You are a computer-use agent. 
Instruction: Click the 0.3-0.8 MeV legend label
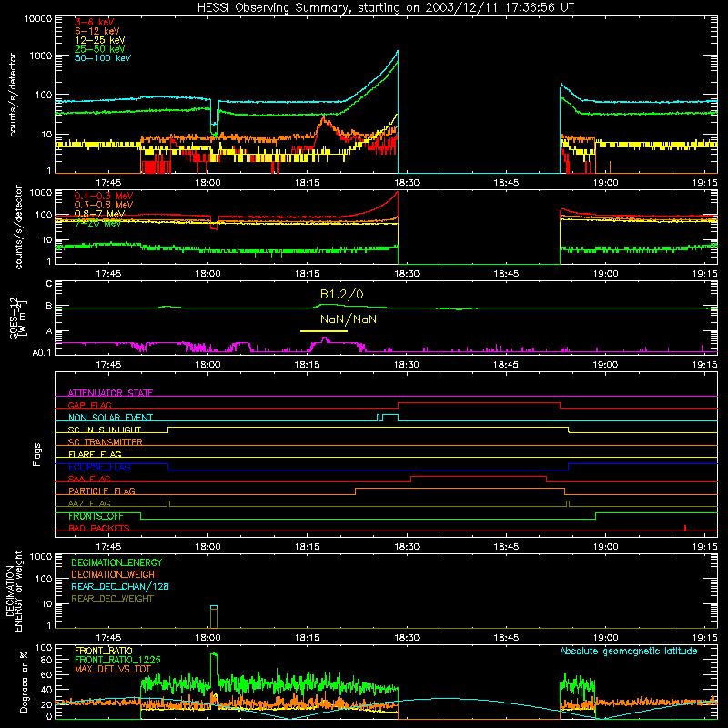(x=104, y=205)
